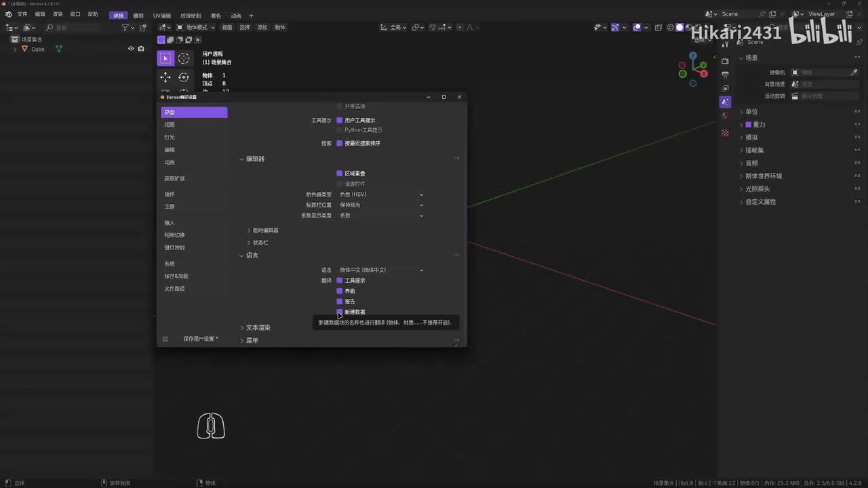
Task: Add a new workspace with plus button
Action: pyautogui.click(x=251, y=16)
